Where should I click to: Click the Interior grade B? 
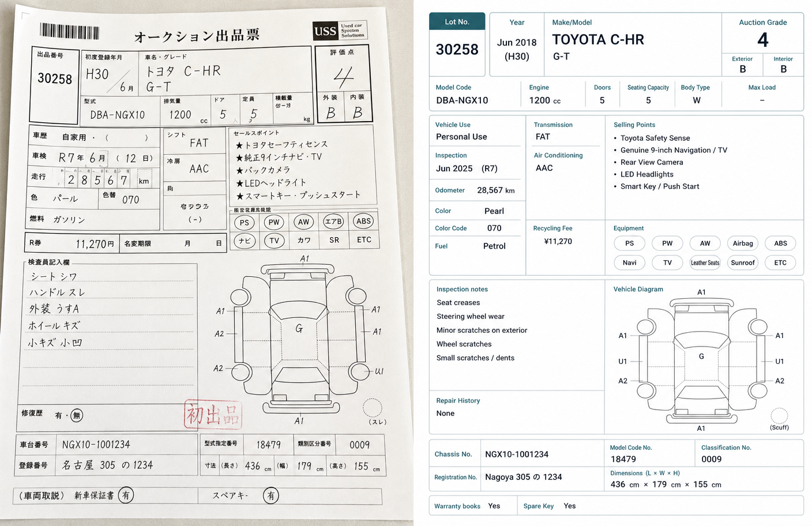783,69
